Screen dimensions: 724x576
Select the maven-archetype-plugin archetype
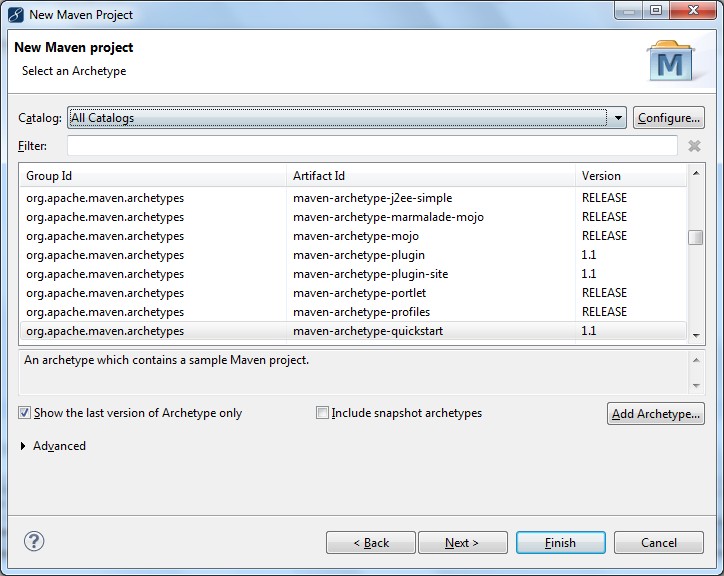pyautogui.click(x=353, y=255)
